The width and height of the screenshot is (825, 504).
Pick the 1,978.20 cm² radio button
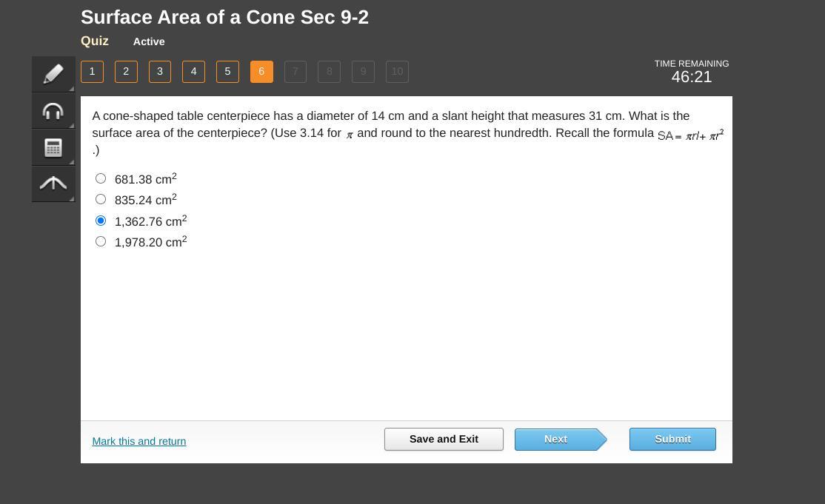click(101, 241)
